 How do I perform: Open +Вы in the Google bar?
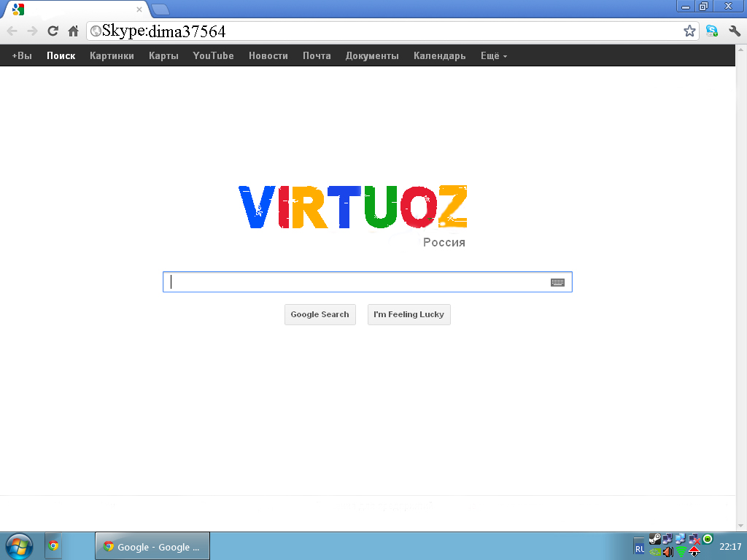tap(22, 55)
